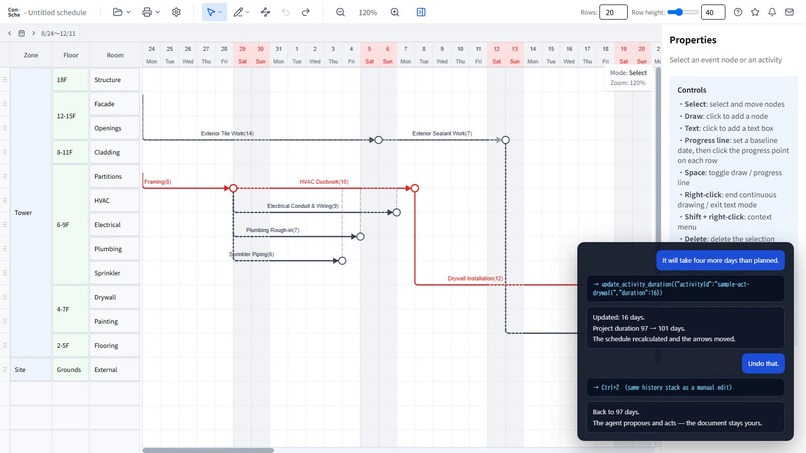Zoom in with the plus magnifier
Viewport: 806px width, 453px height.
[395, 12]
